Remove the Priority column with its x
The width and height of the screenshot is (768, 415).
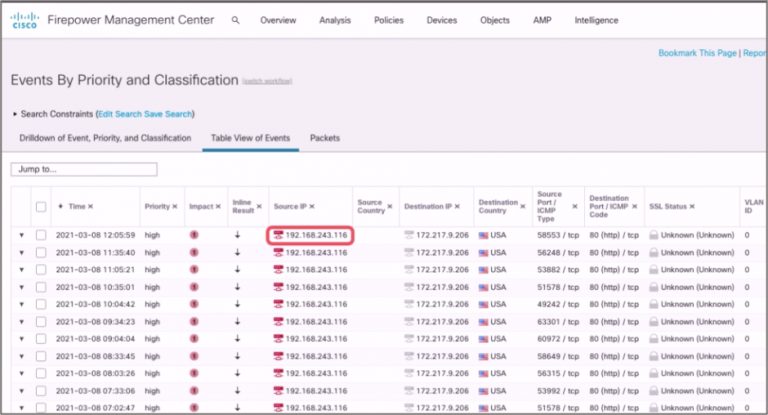176,206
